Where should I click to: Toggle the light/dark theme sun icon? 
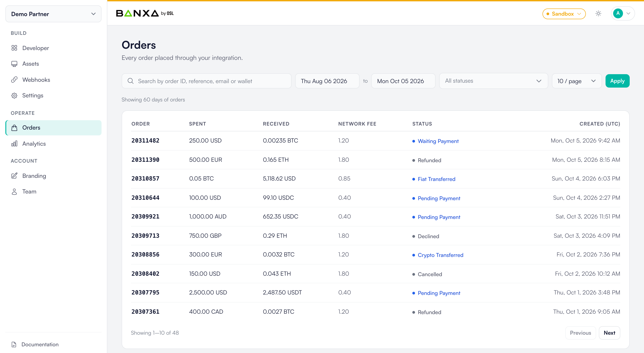[598, 13]
